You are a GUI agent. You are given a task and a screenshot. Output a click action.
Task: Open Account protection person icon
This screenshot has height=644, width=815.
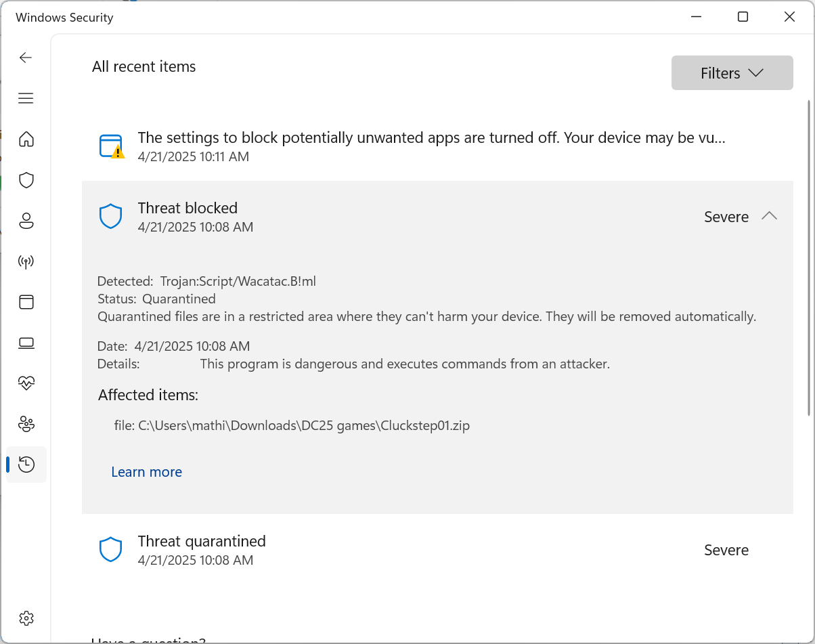click(26, 221)
